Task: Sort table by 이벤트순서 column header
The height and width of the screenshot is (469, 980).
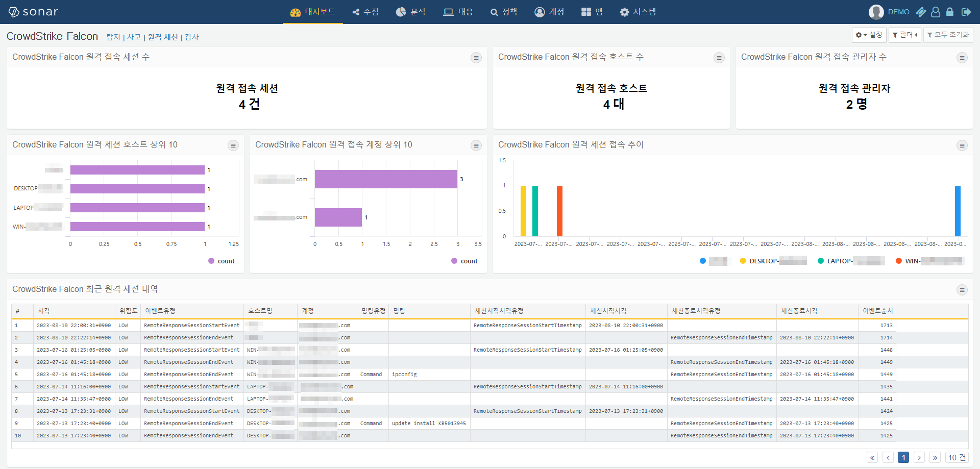Action: coord(877,311)
